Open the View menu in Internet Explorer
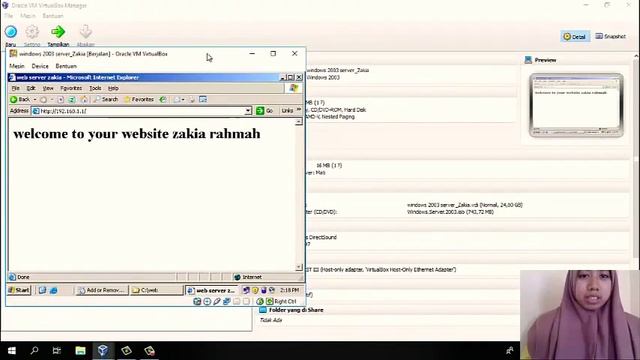Viewport: 640px width, 360px height. point(48,88)
